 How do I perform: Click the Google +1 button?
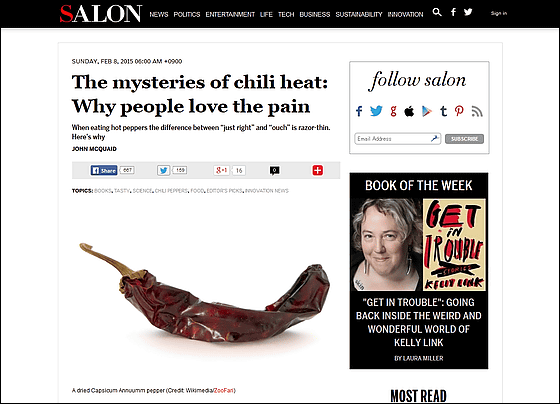tap(221, 170)
